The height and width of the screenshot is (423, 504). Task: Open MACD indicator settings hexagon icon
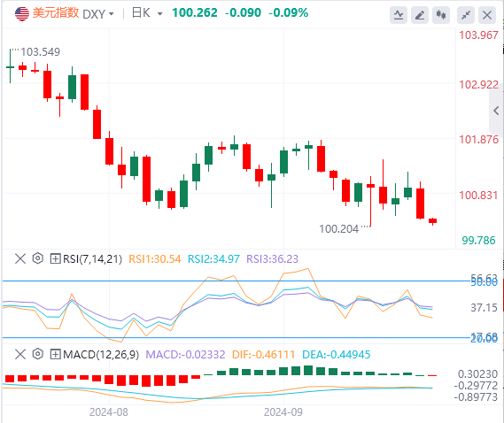[x=37, y=354]
